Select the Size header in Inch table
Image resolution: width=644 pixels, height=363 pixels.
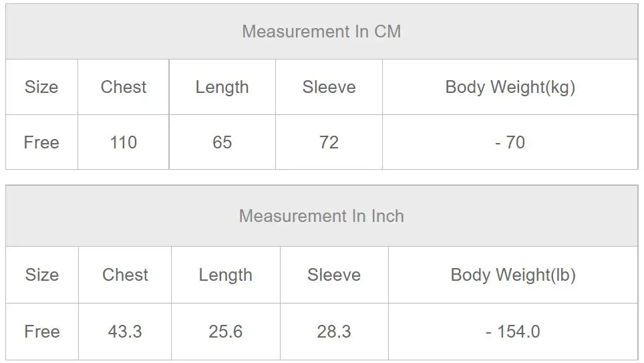click(42, 275)
